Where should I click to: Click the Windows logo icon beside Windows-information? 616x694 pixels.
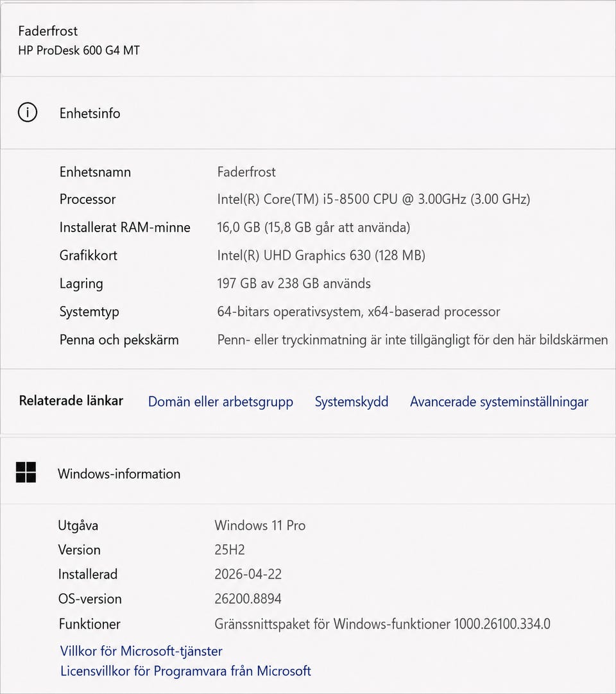(x=26, y=472)
